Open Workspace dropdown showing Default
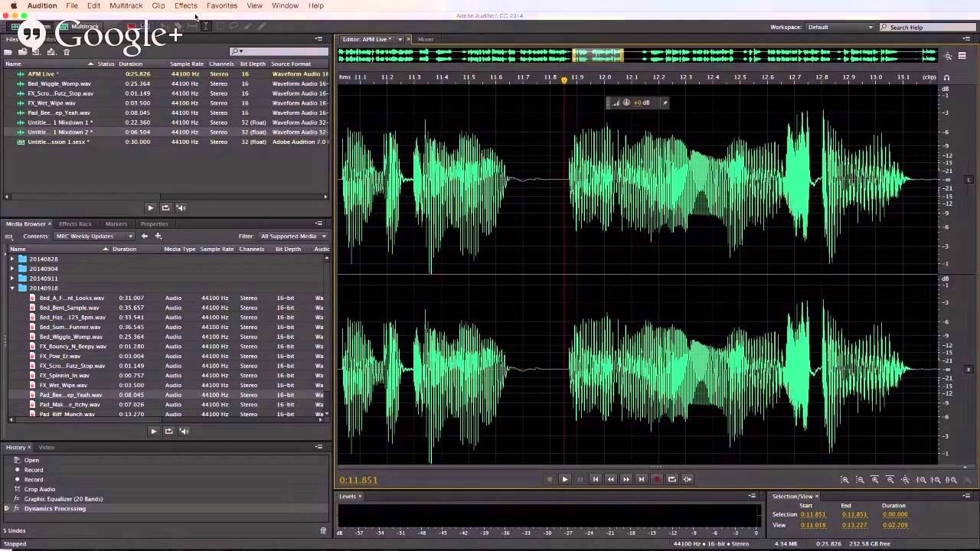Screen dimensions: 980x551 (x=840, y=27)
